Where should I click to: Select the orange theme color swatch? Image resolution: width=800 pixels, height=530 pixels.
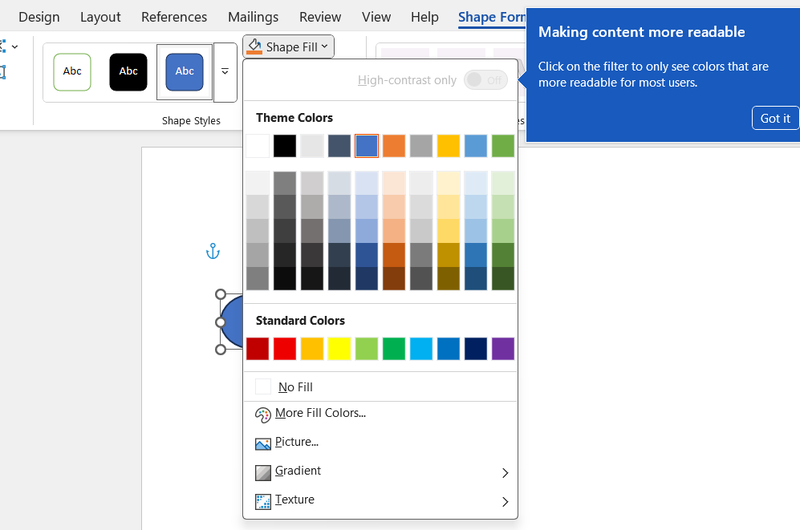394,146
